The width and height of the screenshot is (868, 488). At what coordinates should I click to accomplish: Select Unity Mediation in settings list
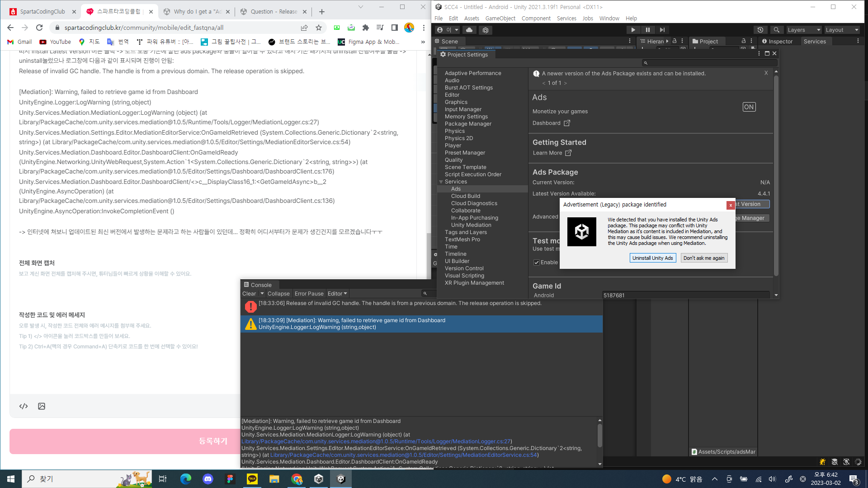point(471,225)
